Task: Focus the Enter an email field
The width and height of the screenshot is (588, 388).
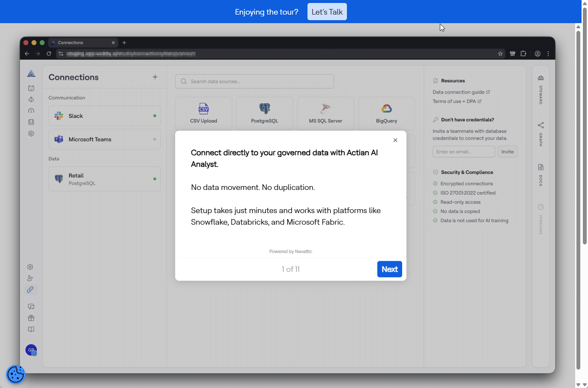Action: coord(464,152)
